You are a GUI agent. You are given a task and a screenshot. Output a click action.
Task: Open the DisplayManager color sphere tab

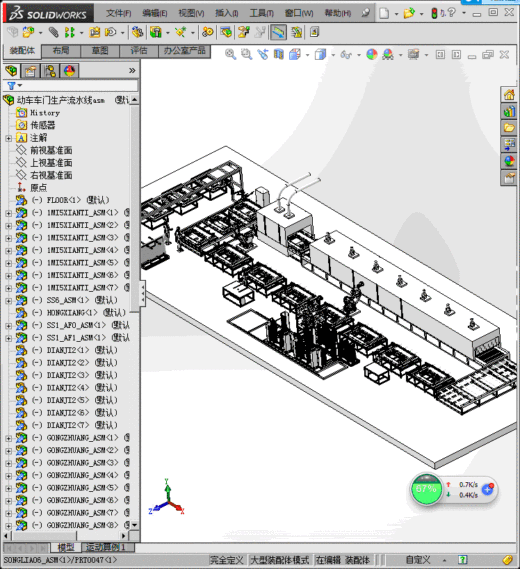tap(69, 71)
